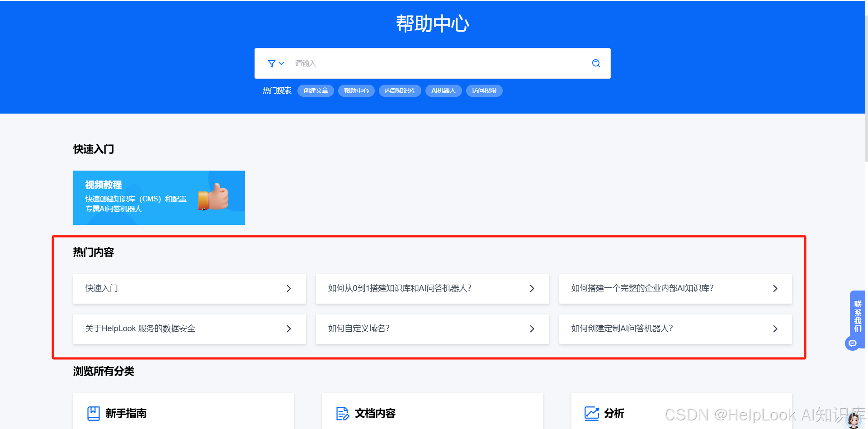Image resolution: width=868 pixels, height=429 pixels.
Task: Open 如何从0到1搭建知识库和AI问答机器人 article
Action: (x=432, y=289)
